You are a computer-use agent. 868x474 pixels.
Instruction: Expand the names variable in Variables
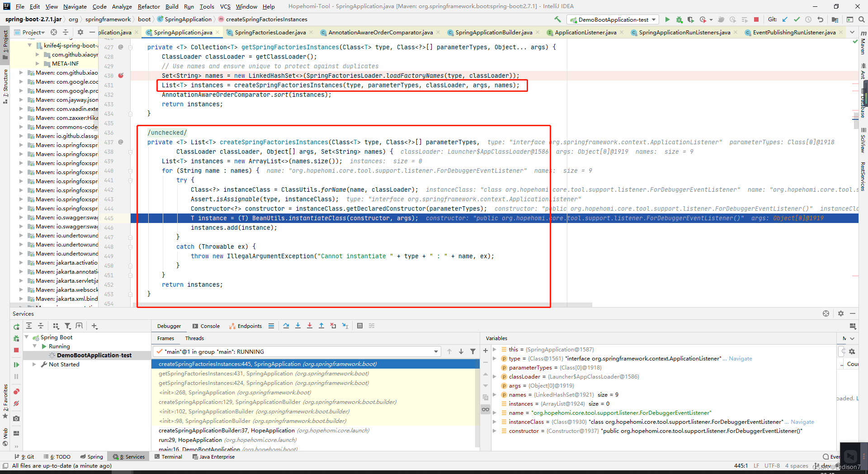click(495, 394)
